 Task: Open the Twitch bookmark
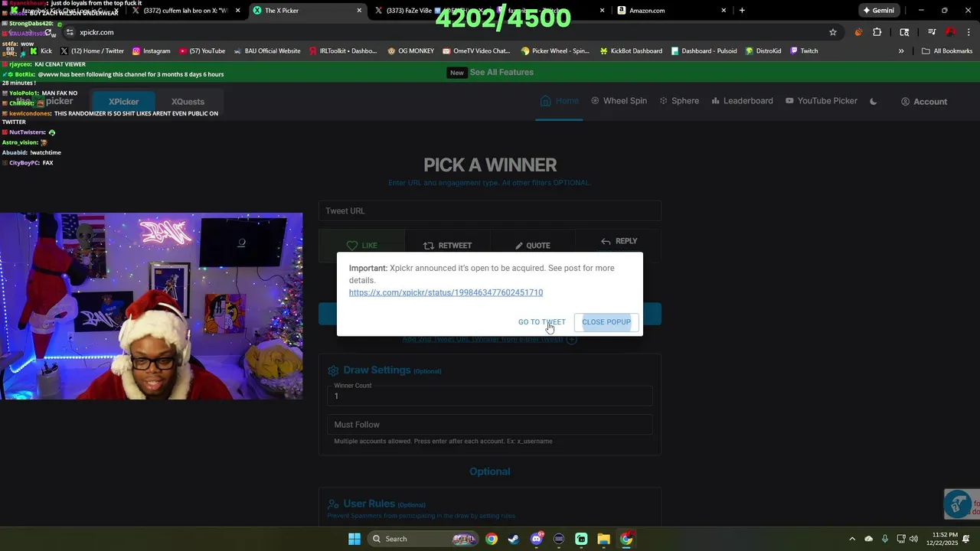[x=803, y=51]
